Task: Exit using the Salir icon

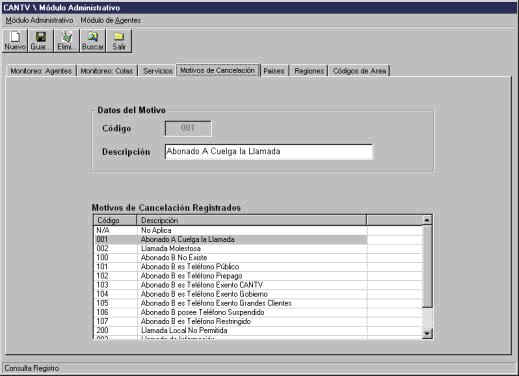Action: [119, 41]
